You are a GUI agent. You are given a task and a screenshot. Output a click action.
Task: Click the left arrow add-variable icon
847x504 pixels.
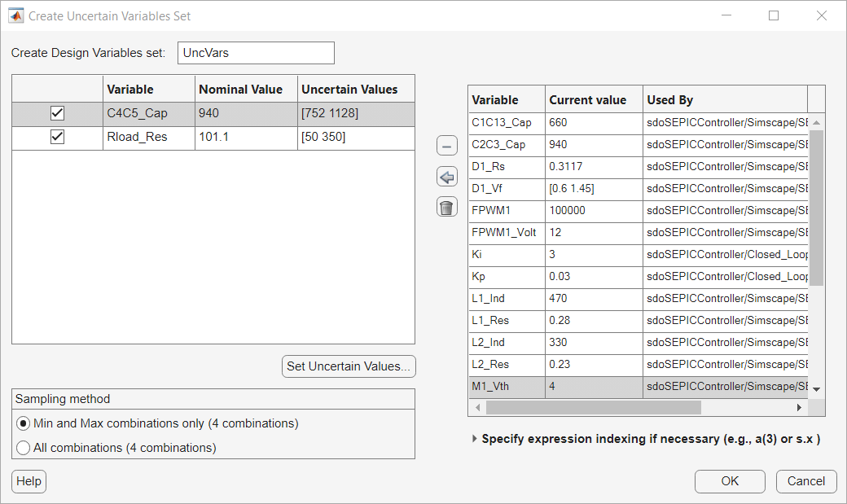(x=447, y=177)
